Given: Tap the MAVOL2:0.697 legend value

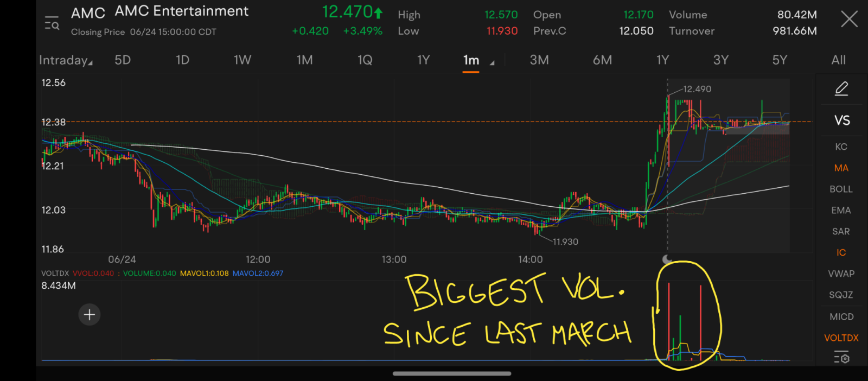Looking at the screenshot, I should click(x=258, y=274).
